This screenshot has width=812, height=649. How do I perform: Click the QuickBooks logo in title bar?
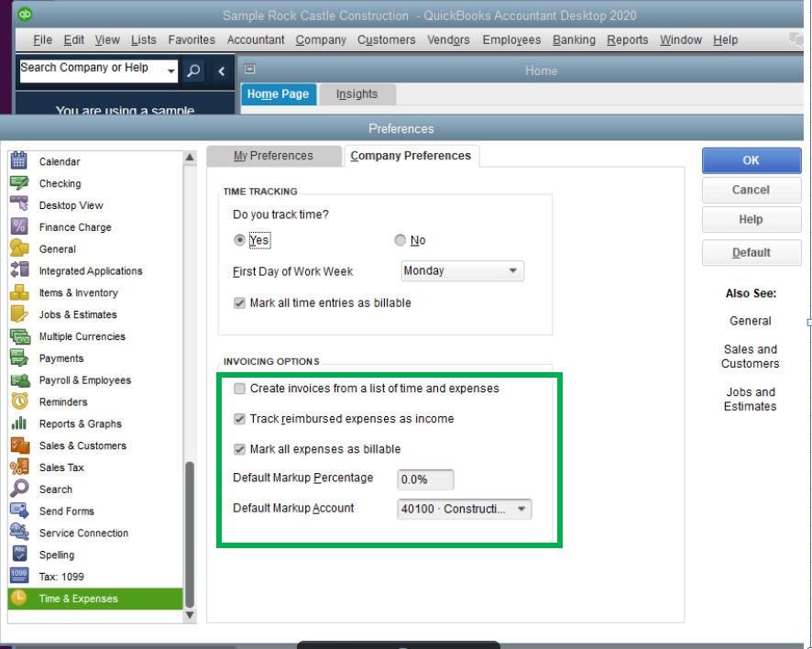[x=25, y=14]
